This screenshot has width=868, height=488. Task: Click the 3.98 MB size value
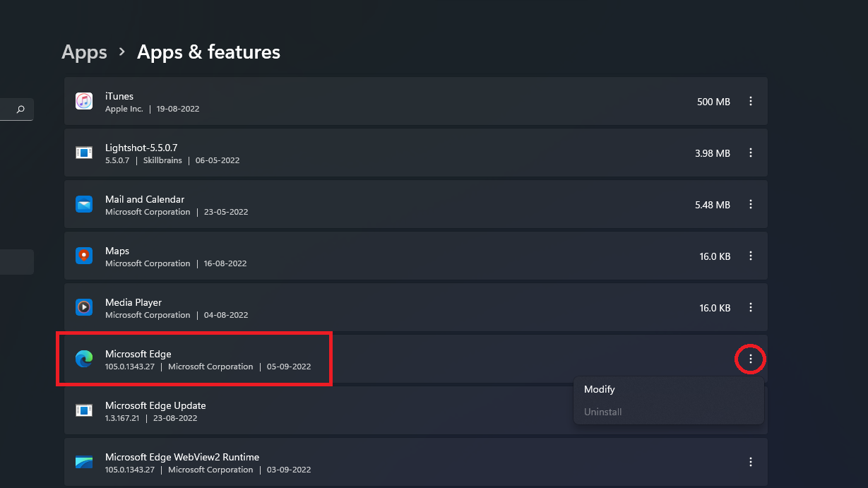[713, 153]
